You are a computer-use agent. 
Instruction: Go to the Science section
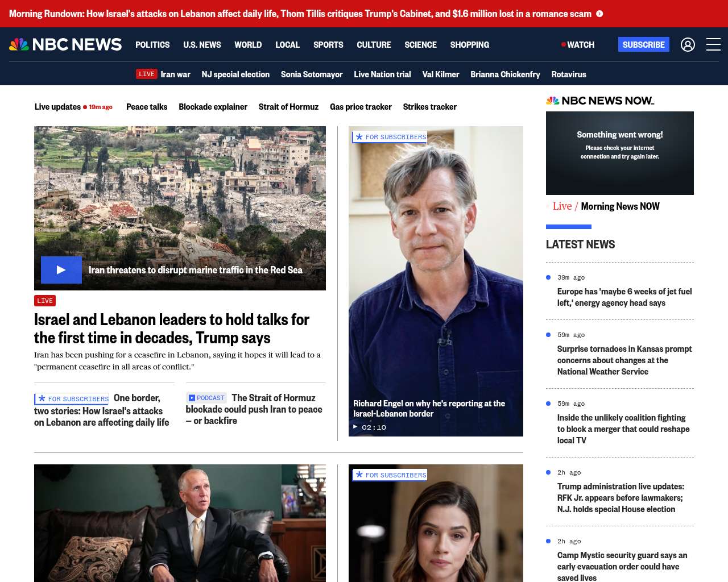coord(420,44)
